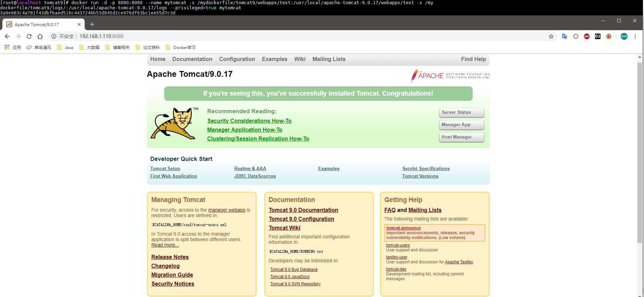Open the tomcat-announce mailing list link
644x297 pixels.
coord(403,228)
